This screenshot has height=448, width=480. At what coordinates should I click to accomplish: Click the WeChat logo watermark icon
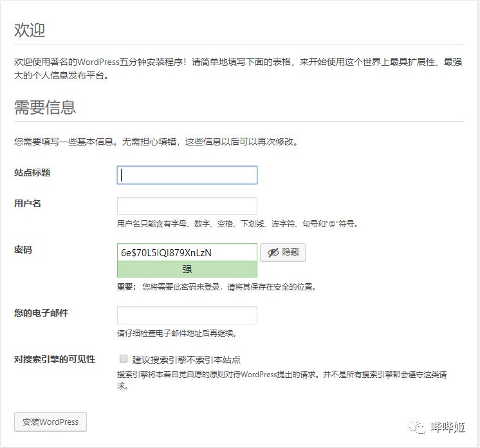(419, 427)
